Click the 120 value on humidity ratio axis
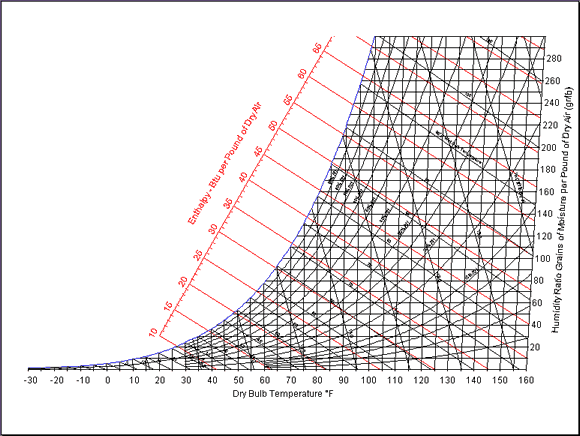Viewport: 580px width, 436px height. click(544, 236)
